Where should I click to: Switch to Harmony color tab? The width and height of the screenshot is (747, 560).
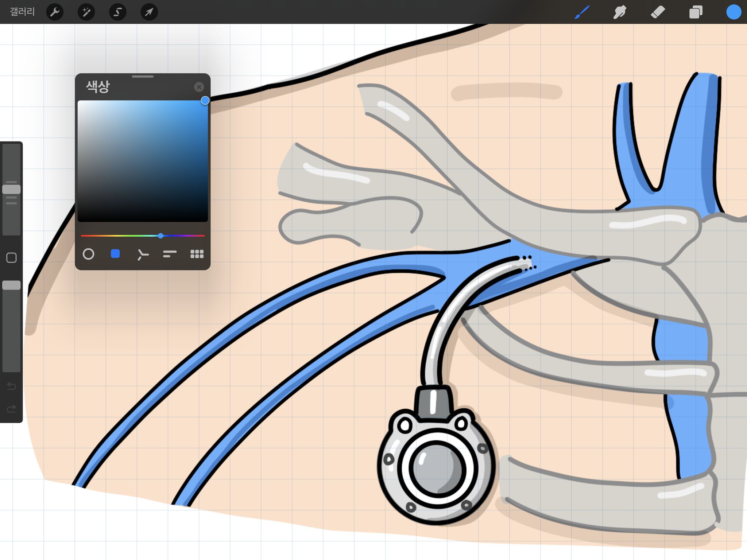pyautogui.click(x=143, y=254)
